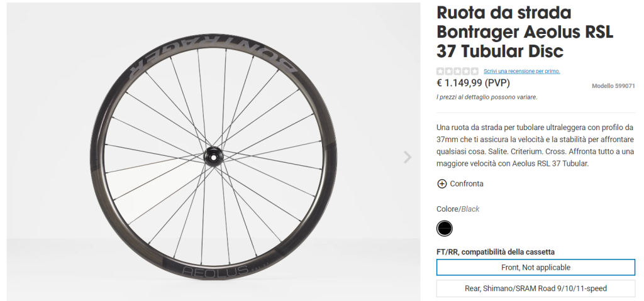Click the price € 1.149,99 (PVP)
Image resolution: width=644 pixels, height=301 pixels.
[473, 83]
